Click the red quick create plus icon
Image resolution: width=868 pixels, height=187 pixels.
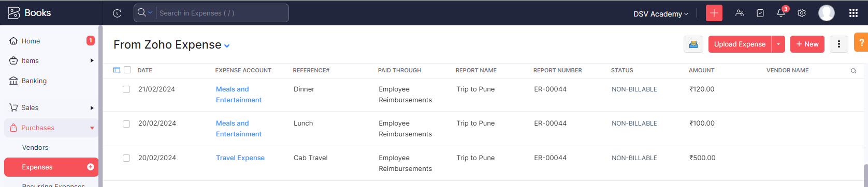point(714,13)
